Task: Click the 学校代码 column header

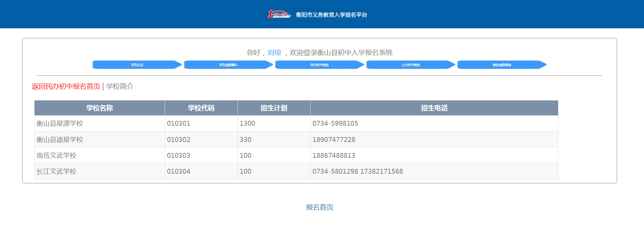Action: pos(201,108)
